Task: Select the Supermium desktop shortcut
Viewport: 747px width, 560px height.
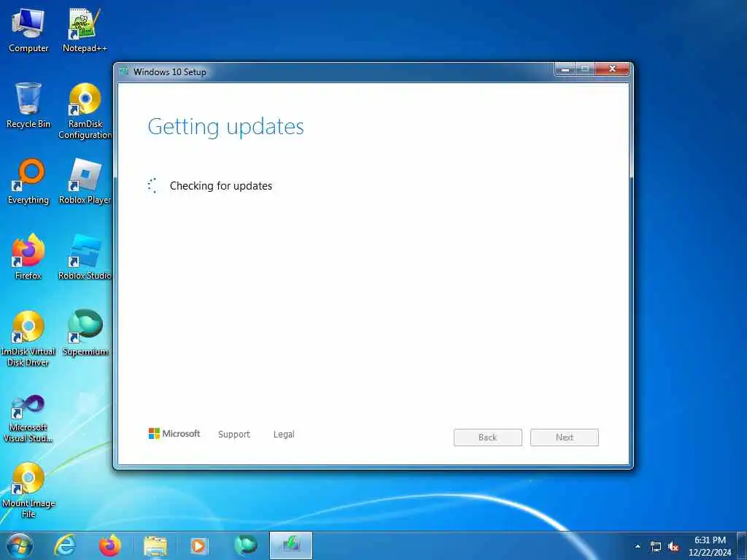Action: [x=85, y=333]
